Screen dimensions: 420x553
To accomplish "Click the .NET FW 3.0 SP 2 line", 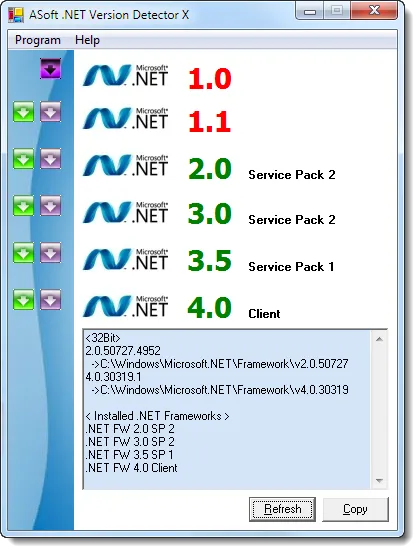I will (130, 442).
